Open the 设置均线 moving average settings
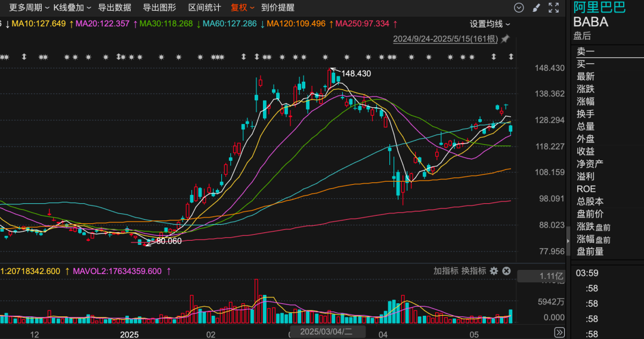 pos(490,24)
